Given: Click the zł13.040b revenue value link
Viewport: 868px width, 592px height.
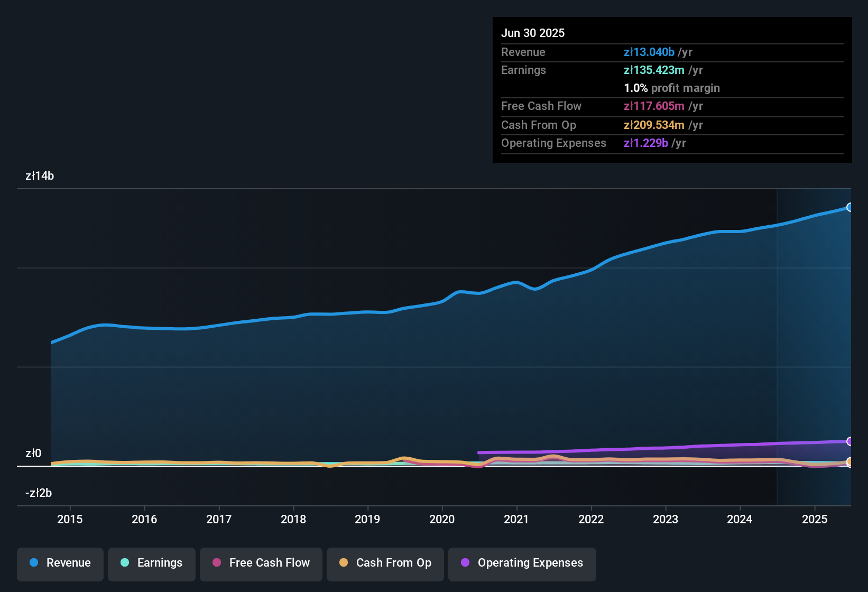Looking at the screenshot, I should [x=649, y=52].
